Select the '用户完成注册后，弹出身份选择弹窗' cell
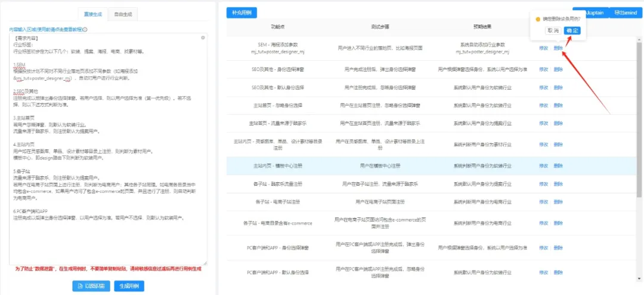The width and height of the screenshot is (644, 295). (380, 69)
